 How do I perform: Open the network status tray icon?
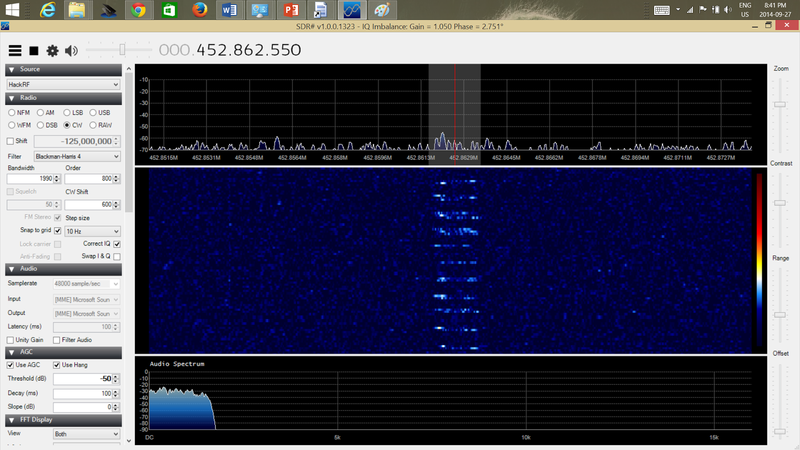[690, 10]
